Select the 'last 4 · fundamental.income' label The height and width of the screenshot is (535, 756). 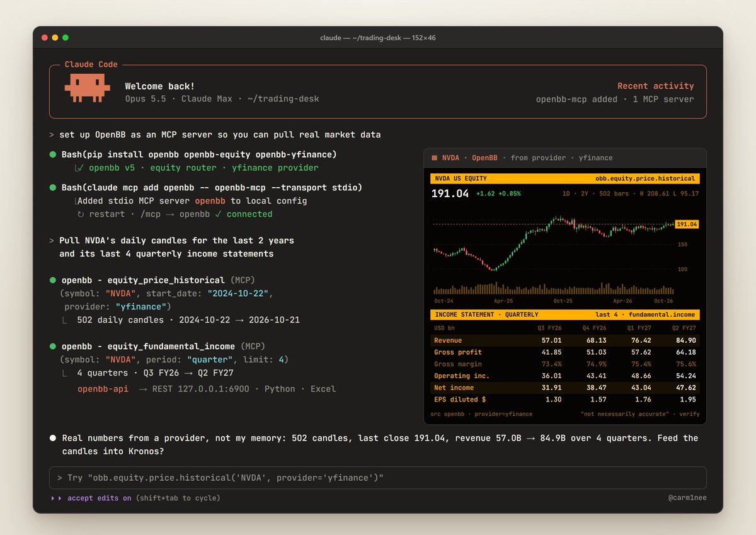coord(646,314)
